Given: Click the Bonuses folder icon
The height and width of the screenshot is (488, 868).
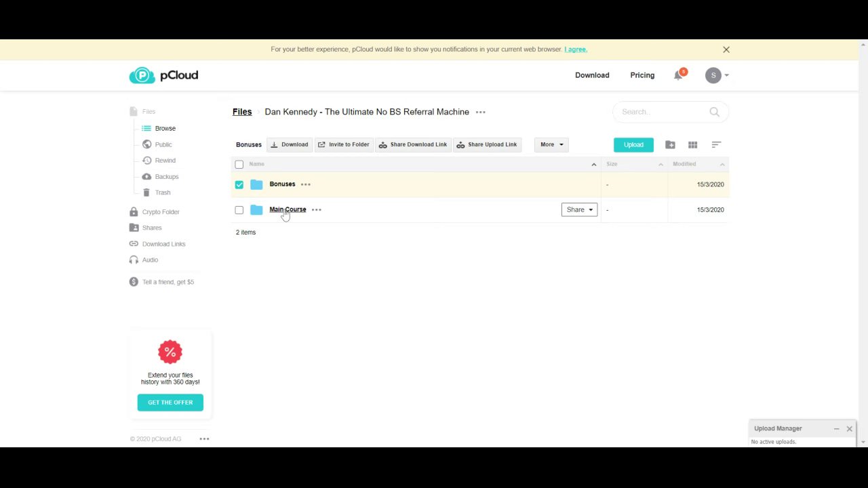Looking at the screenshot, I should [256, 184].
